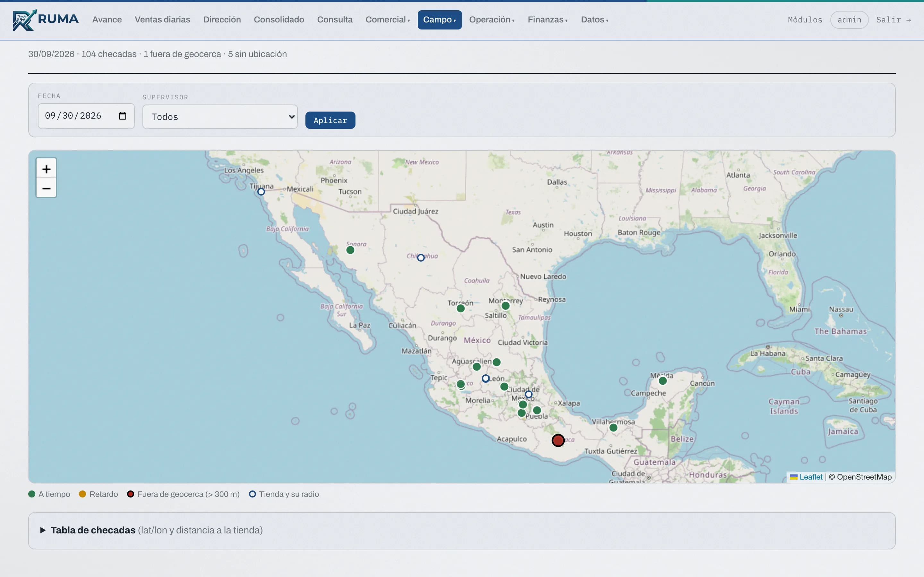Click the red out-of-geofence marker near Oaxaca

[558, 440]
